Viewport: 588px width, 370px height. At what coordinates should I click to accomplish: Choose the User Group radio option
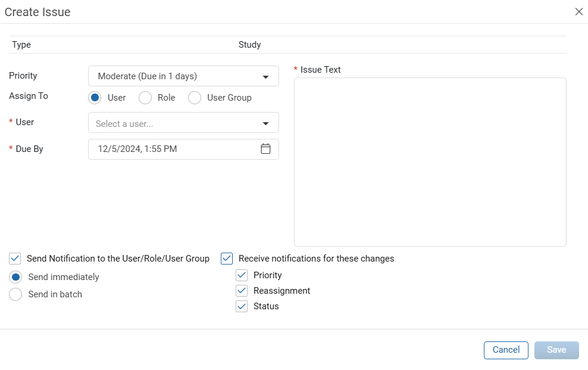(195, 98)
